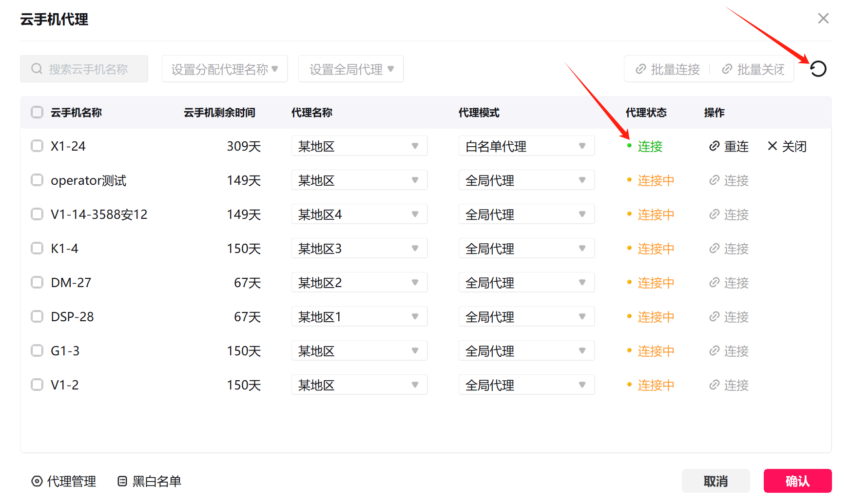
Task: Open the proxy mode dropdown for operator测试
Action: [x=526, y=180]
